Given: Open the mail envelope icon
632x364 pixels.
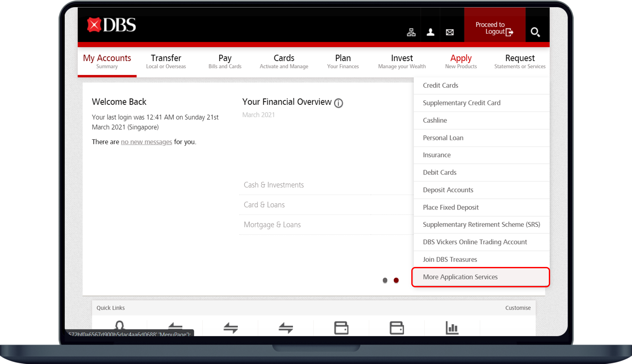Looking at the screenshot, I should tap(449, 32).
